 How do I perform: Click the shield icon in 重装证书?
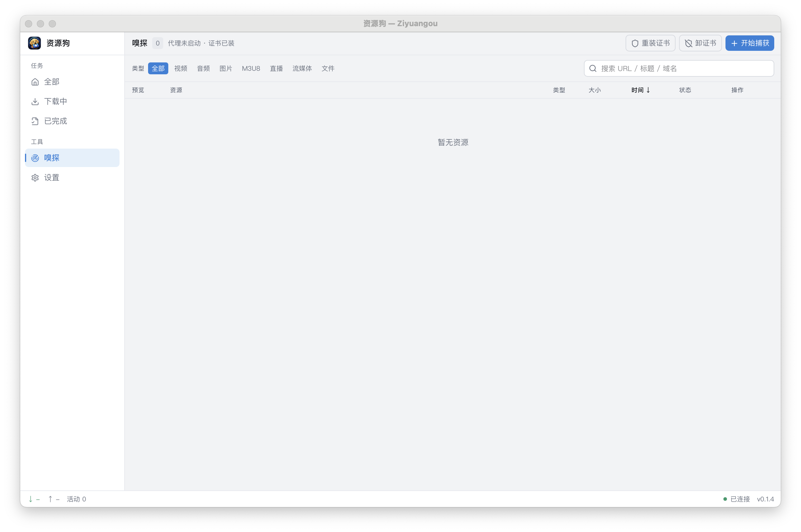(x=635, y=43)
